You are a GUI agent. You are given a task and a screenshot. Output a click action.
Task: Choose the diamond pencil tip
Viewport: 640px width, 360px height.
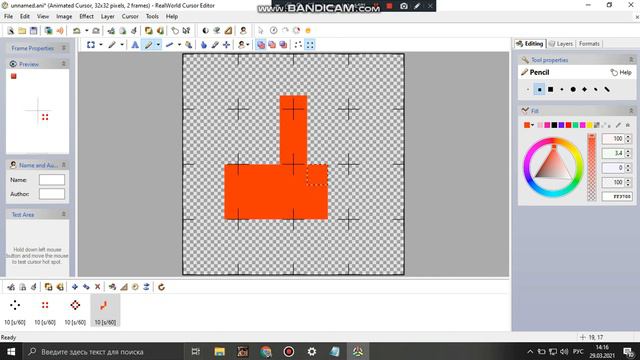point(584,89)
